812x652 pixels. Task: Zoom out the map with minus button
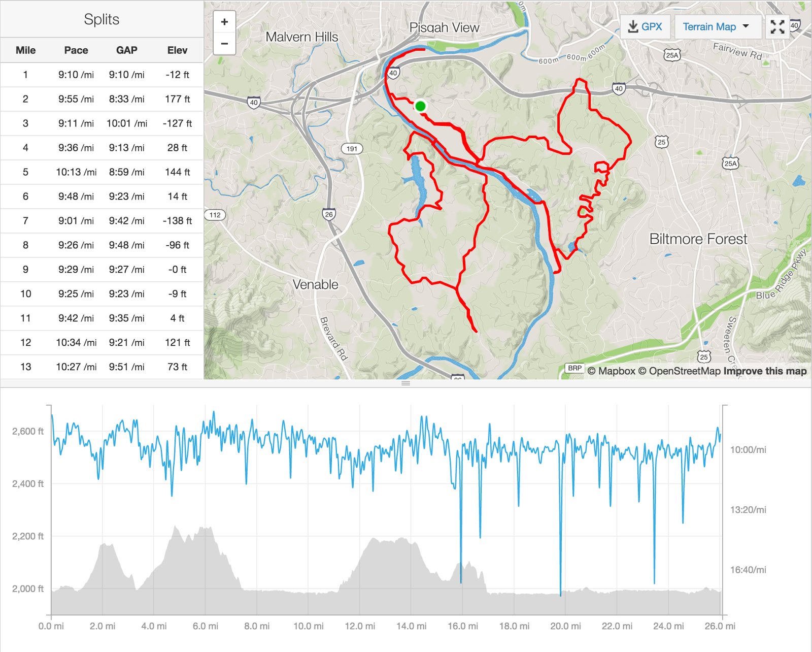point(224,44)
